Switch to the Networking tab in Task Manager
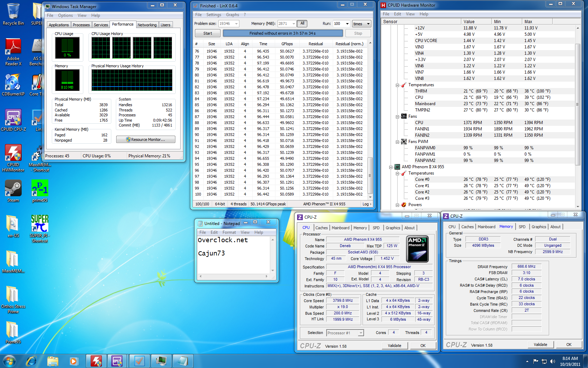588x368 pixels. coord(147,25)
